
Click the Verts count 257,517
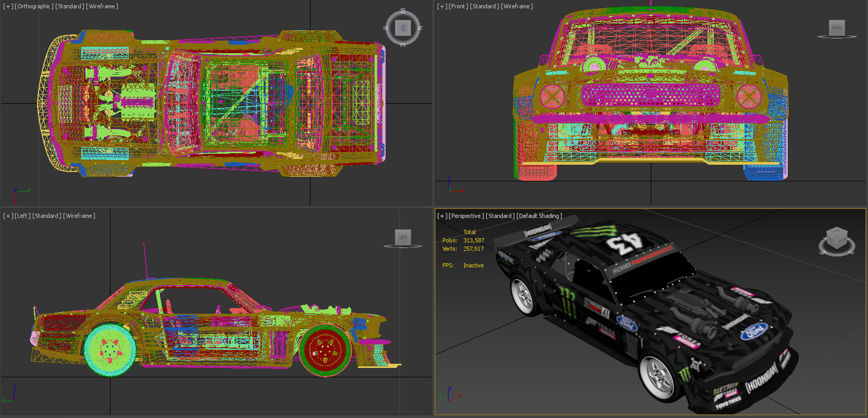474,249
